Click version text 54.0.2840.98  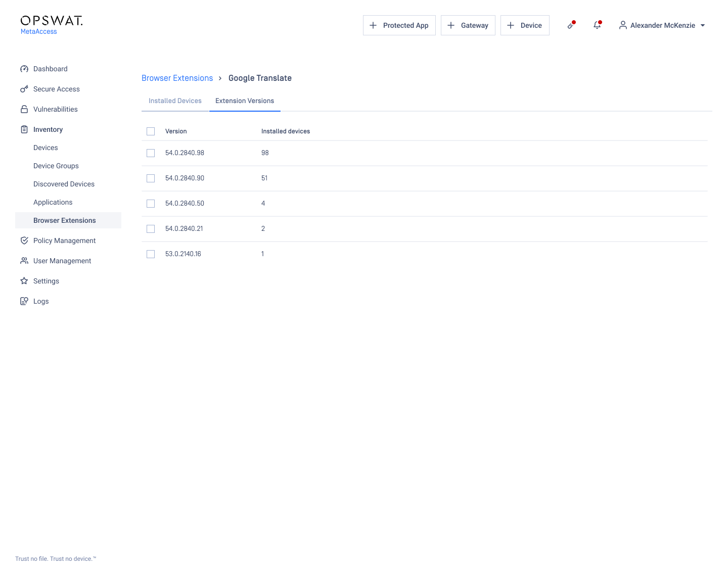(x=185, y=153)
